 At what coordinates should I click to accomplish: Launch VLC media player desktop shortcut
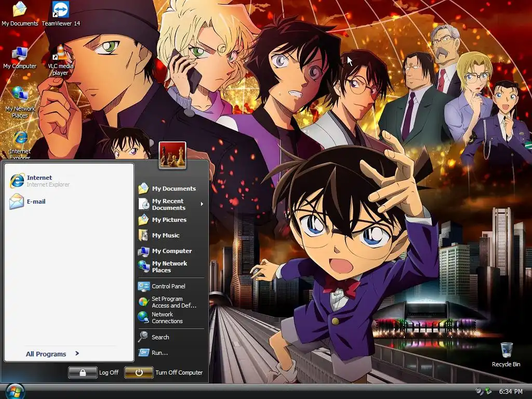60,60
